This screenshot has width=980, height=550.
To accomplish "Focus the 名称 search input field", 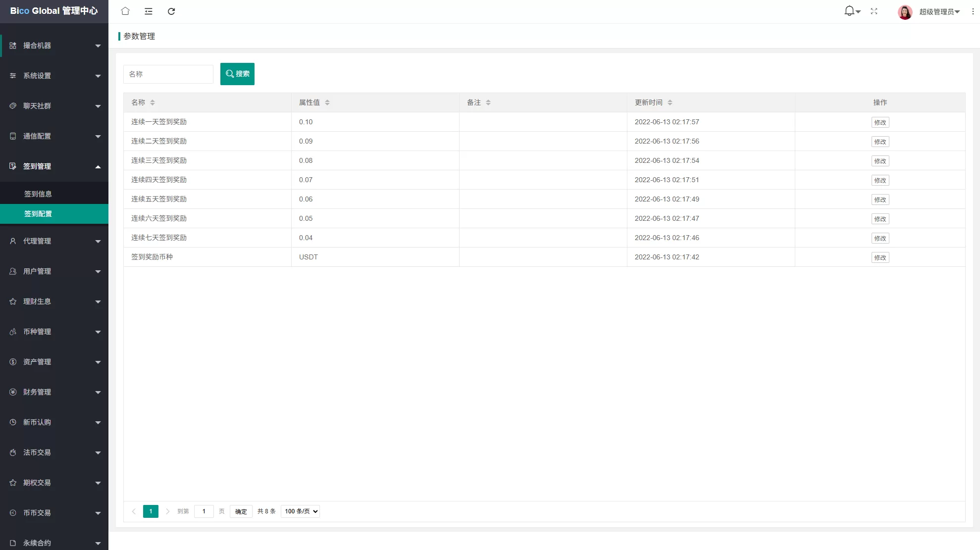I will [x=168, y=74].
